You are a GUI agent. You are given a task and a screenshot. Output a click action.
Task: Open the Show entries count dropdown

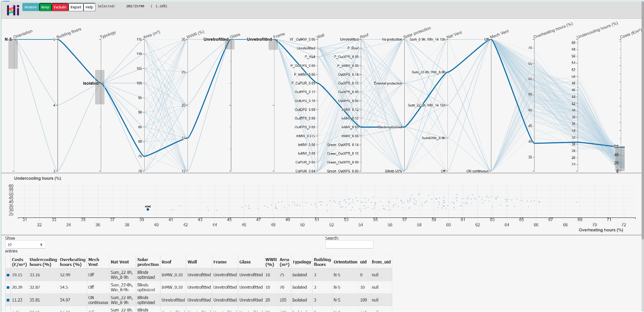tap(25, 245)
